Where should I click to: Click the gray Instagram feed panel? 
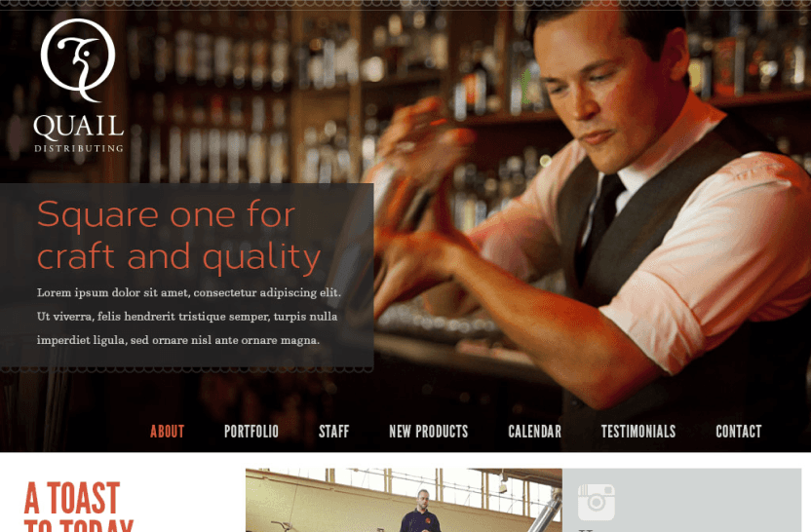[x=681, y=500]
